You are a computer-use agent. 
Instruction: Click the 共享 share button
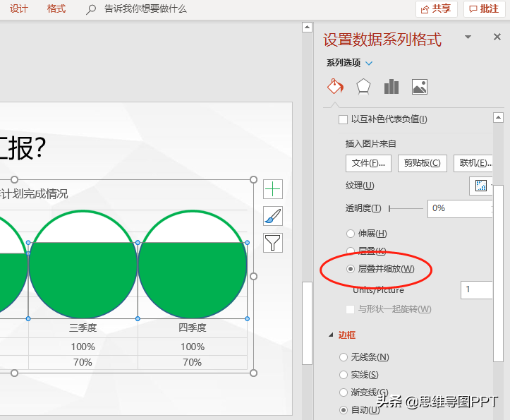(x=437, y=8)
